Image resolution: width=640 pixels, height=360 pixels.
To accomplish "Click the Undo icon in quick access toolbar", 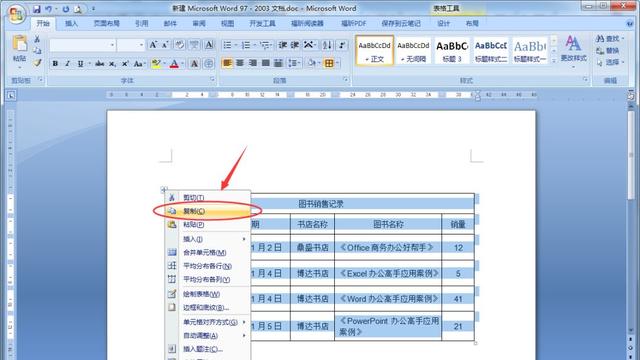I will [49, 9].
